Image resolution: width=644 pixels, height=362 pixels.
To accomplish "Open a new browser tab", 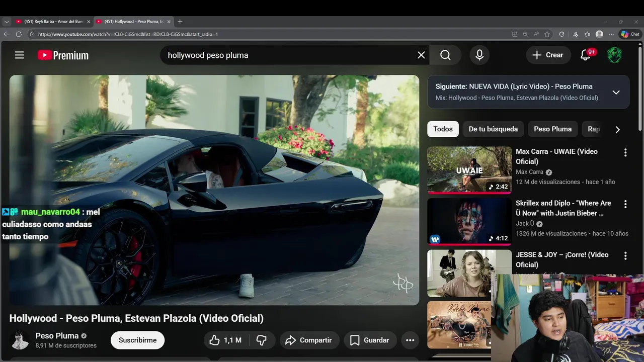I will click(x=180, y=22).
